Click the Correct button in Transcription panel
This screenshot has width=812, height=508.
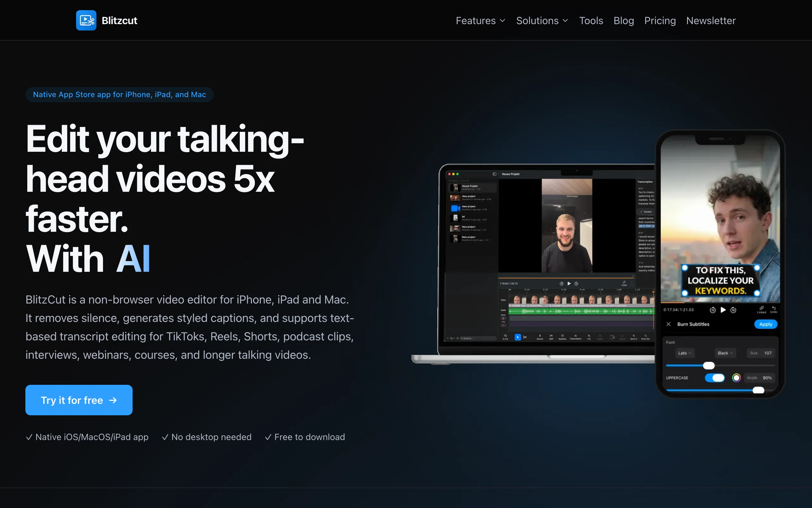pos(646,212)
